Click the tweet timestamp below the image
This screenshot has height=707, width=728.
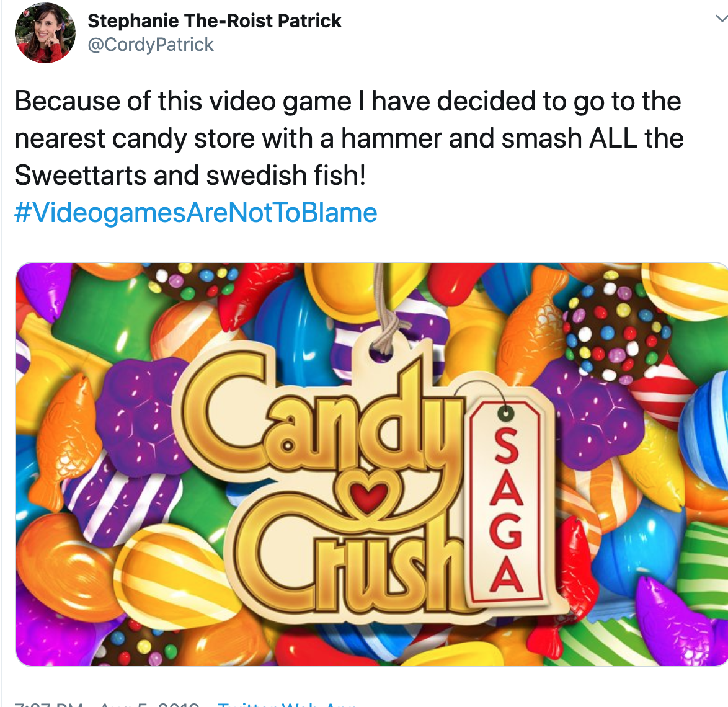(x=105, y=703)
